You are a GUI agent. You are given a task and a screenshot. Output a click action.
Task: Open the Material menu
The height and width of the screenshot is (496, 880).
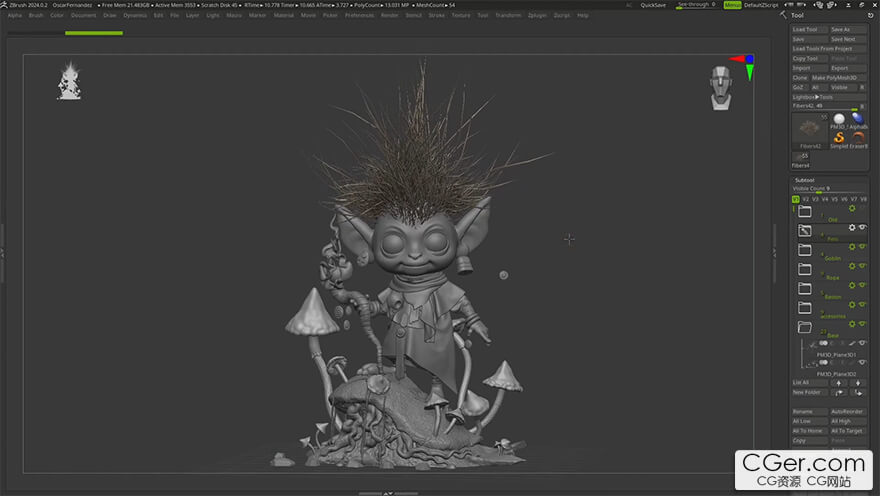click(x=283, y=16)
